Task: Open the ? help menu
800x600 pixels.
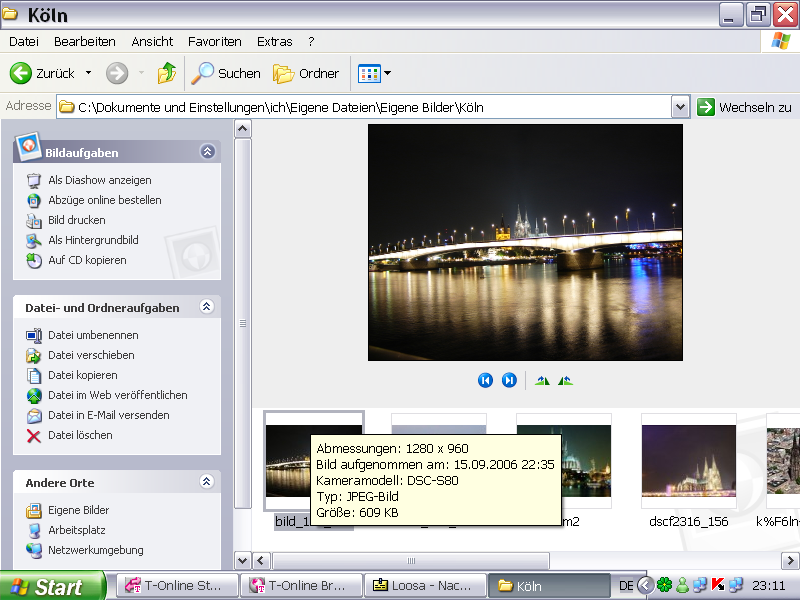Action: (311, 42)
